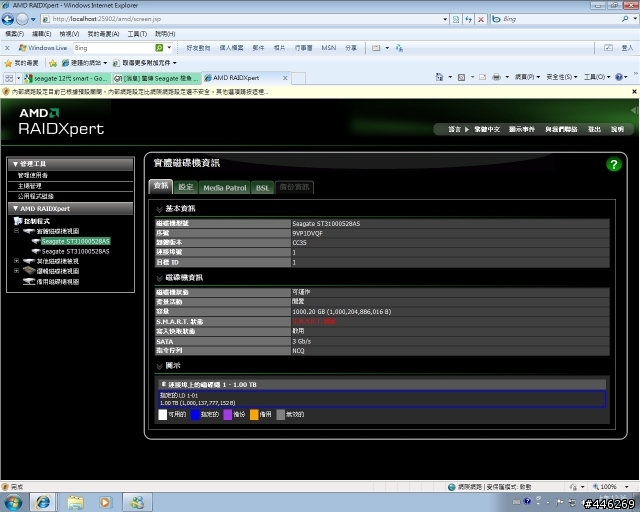The width and height of the screenshot is (640, 512).
Task: Collapse the basic information section chevron
Action: coord(159,209)
